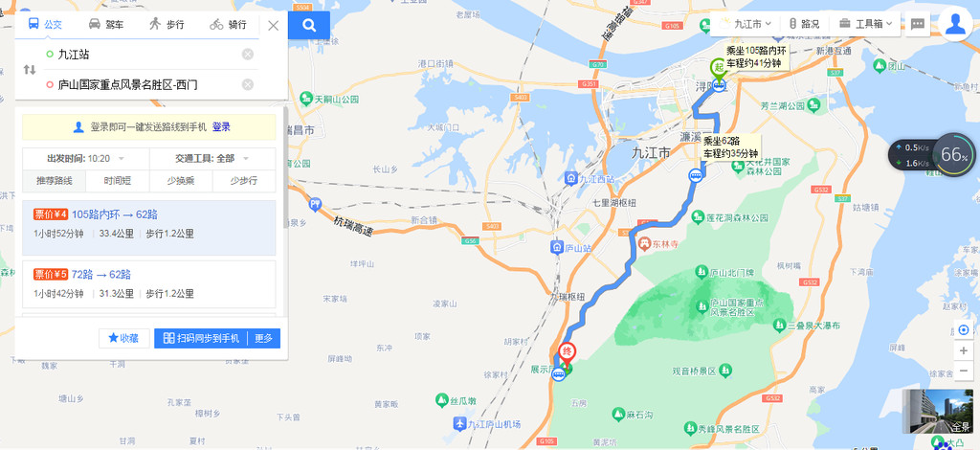Click the blue search magnifier button

tap(309, 25)
